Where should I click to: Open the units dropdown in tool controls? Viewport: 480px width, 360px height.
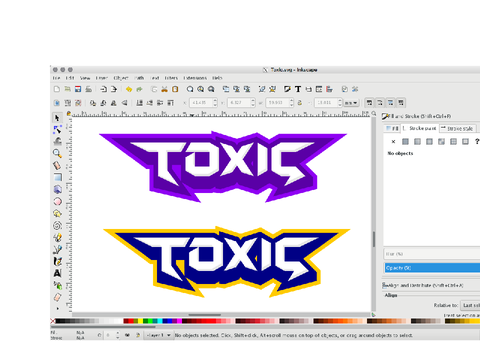351,103
